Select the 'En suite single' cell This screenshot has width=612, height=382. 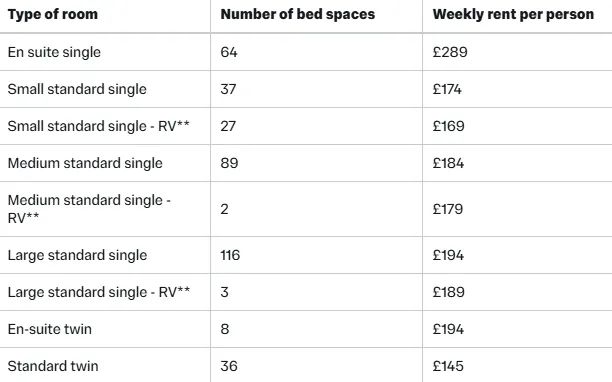tap(54, 52)
